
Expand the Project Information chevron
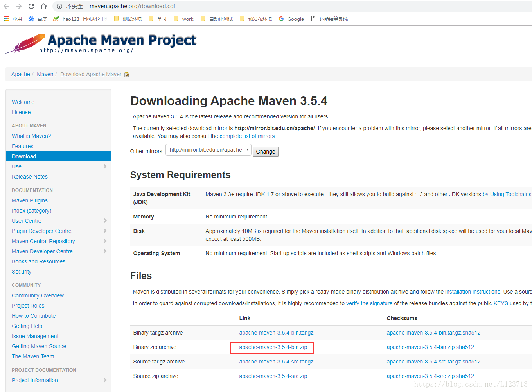[105, 380]
